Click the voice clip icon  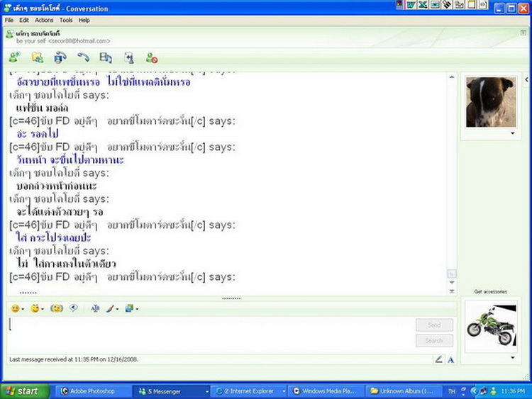(x=73, y=308)
